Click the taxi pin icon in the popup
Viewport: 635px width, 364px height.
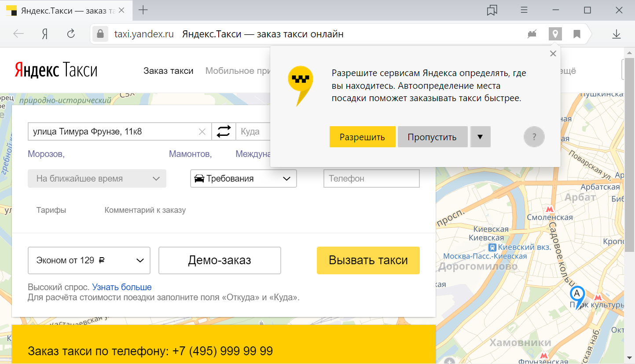coord(300,86)
